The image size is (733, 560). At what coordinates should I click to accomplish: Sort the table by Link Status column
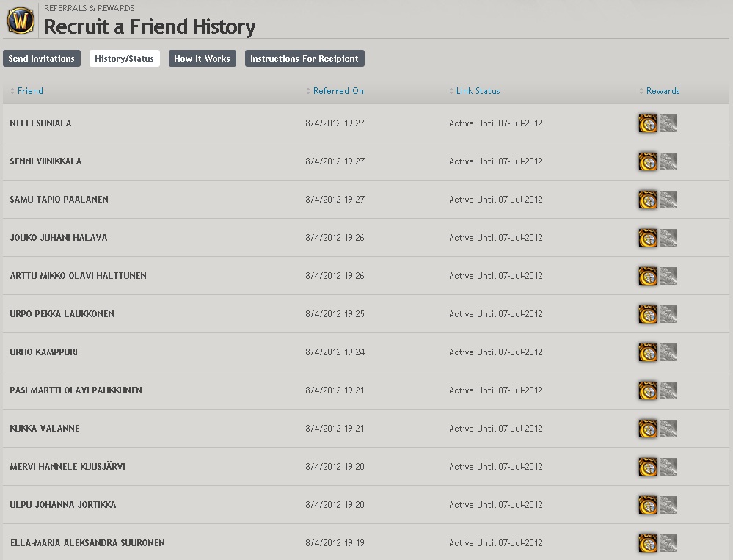pyautogui.click(x=478, y=91)
